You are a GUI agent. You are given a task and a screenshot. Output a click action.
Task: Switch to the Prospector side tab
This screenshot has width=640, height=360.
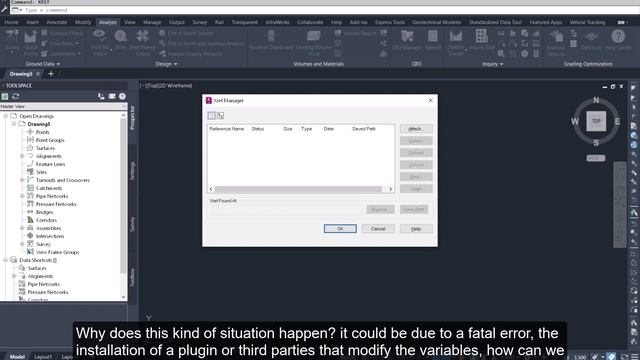point(132,118)
